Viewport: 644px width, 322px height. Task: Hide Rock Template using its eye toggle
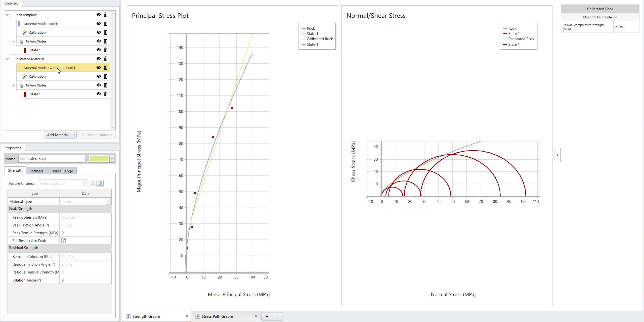tap(98, 15)
